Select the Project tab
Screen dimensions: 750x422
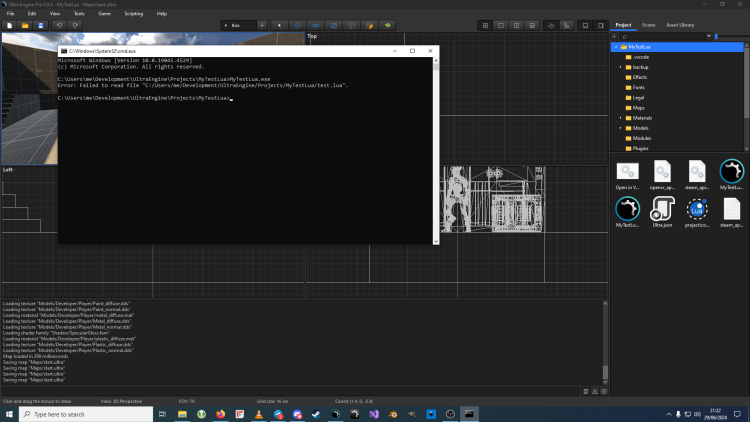(623, 25)
